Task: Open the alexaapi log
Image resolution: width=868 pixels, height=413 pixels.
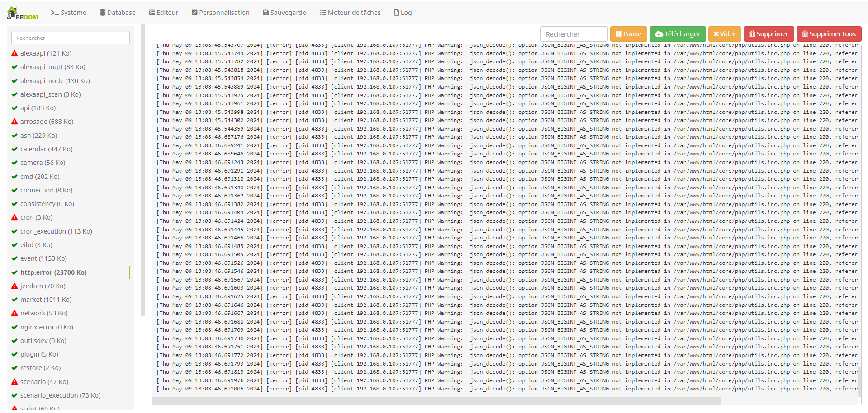Action: click(x=46, y=53)
